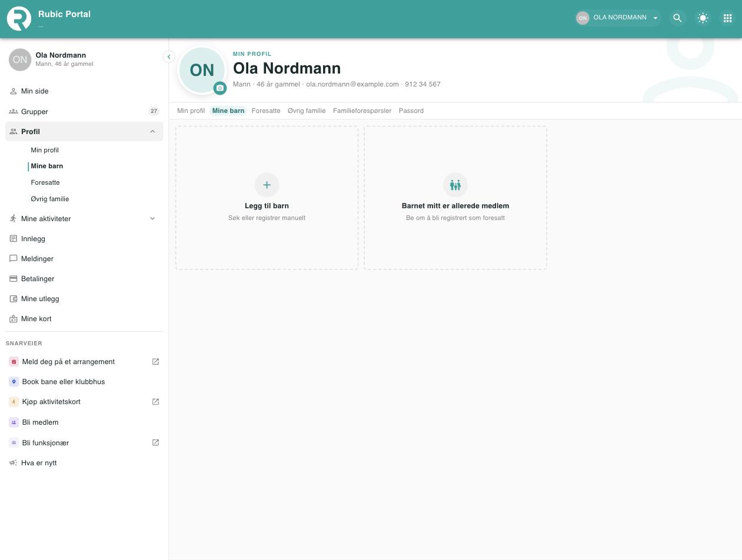
Task: Click Ola Nordmann name in sidebar header
Action: (61, 55)
